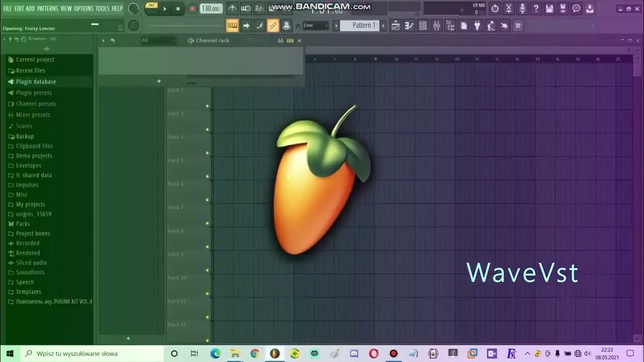644x362 pixels.
Task: Click the plus button after Pattern 1
Action: [x=383, y=25]
